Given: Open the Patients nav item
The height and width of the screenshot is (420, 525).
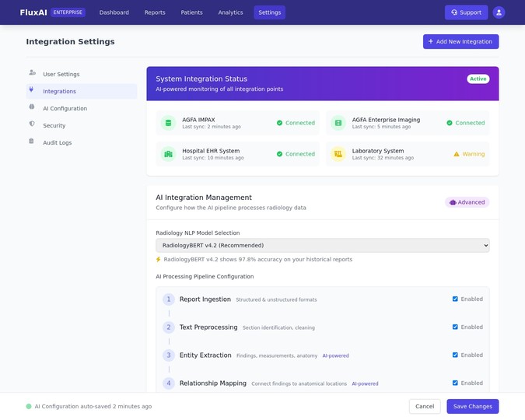Looking at the screenshot, I should 191,12.
